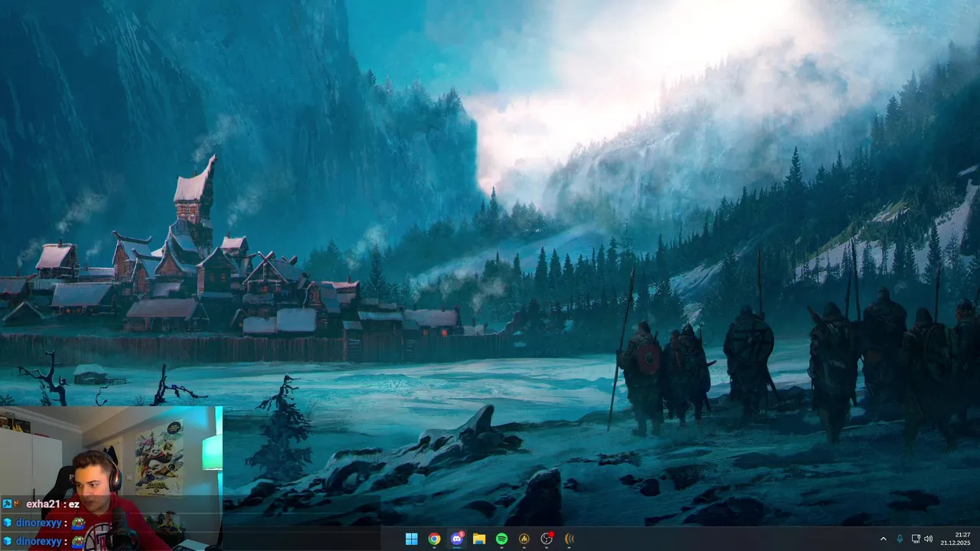
Task: Click the webcam overlay feed
Action: coord(111,478)
